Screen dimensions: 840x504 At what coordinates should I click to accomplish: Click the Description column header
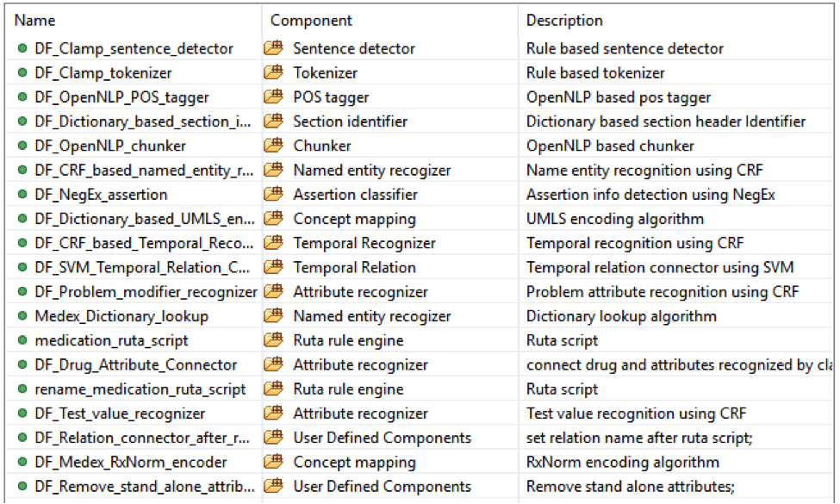564,20
